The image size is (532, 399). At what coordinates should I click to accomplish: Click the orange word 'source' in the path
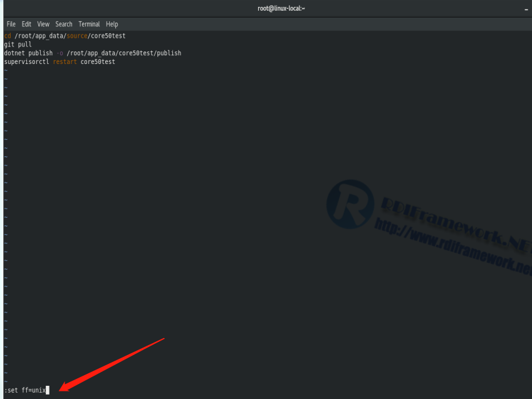click(x=77, y=36)
